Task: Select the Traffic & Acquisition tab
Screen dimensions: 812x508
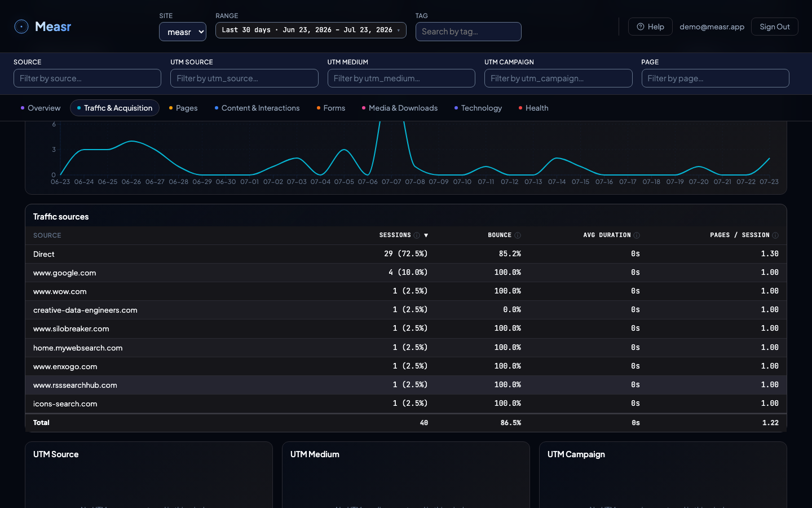Action: click(114, 108)
